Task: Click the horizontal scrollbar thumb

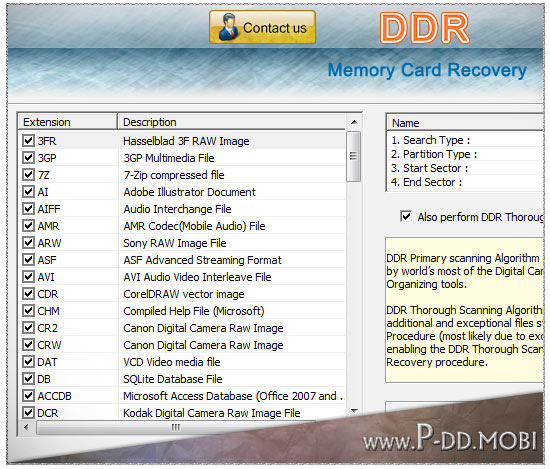Action: pyautogui.click(x=175, y=427)
